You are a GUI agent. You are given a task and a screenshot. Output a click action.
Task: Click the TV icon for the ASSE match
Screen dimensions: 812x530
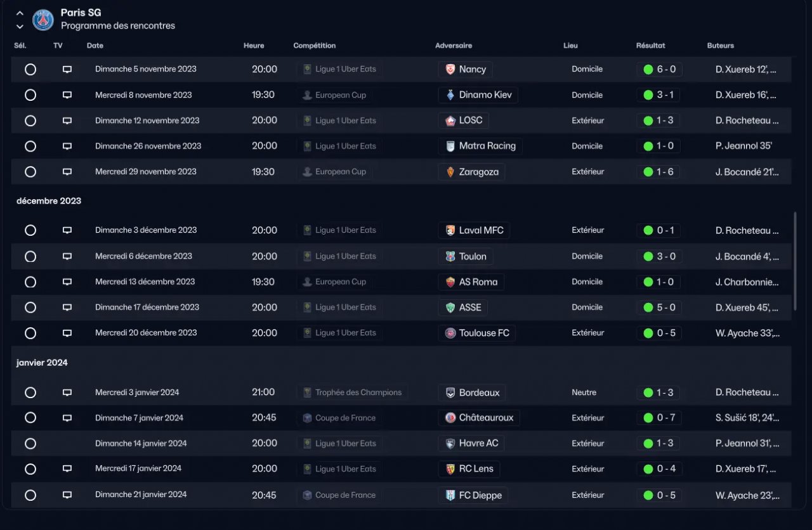click(x=67, y=307)
